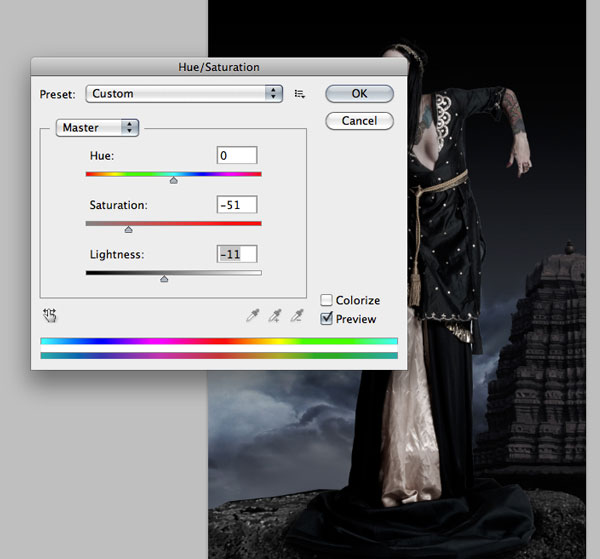The width and height of the screenshot is (600, 559).
Task: Click the Lightness slider handle
Action: (x=164, y=279)
